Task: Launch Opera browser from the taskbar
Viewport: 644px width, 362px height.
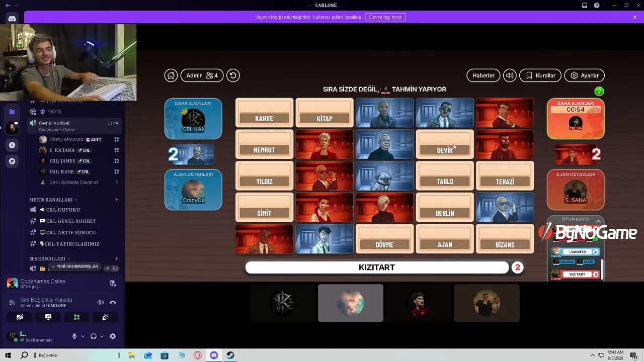Action: coord(198,355)
